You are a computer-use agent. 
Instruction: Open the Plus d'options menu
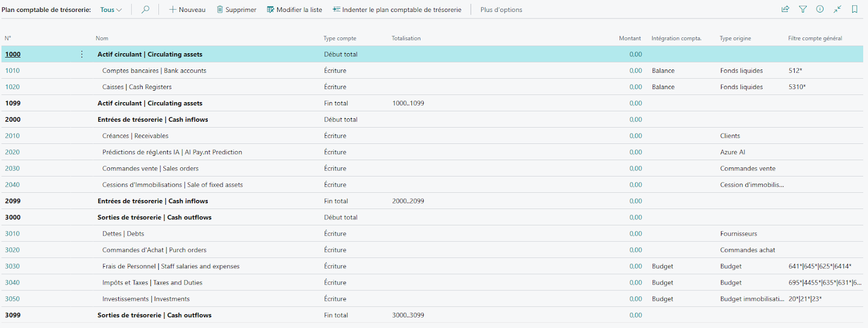coord(501,10)
